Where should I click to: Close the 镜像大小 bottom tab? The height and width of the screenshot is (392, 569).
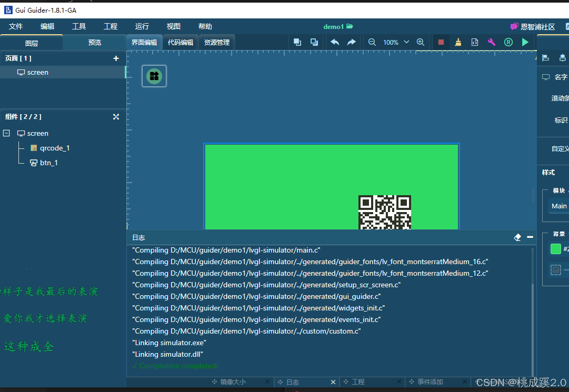267,381
